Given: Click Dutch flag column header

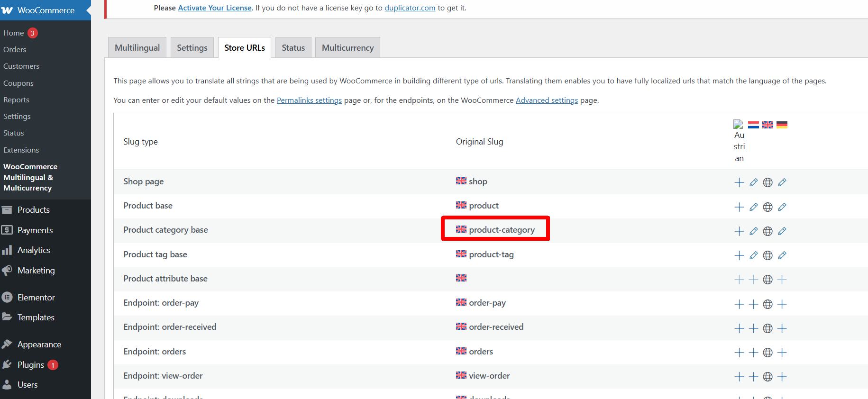Looking at the screenshot, I should (x=753, y=125).
